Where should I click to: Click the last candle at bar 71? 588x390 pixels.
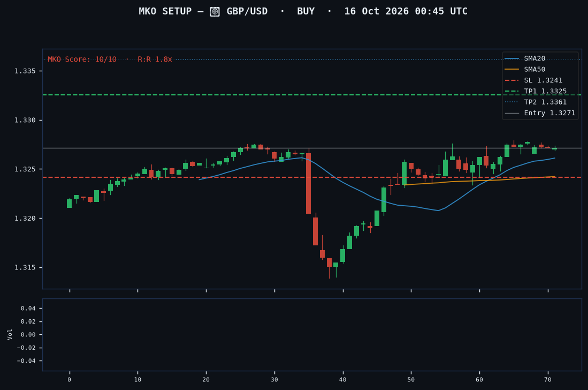555,148
